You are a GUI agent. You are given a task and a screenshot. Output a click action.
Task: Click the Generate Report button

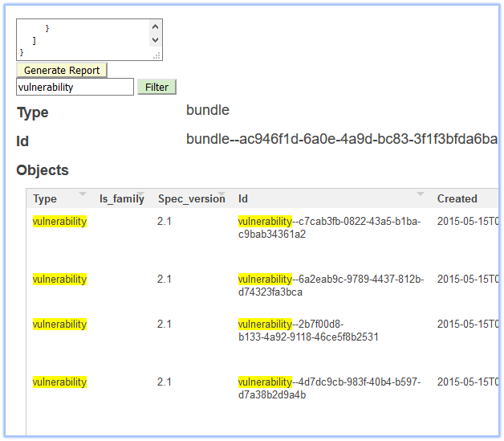pos(62,70)
